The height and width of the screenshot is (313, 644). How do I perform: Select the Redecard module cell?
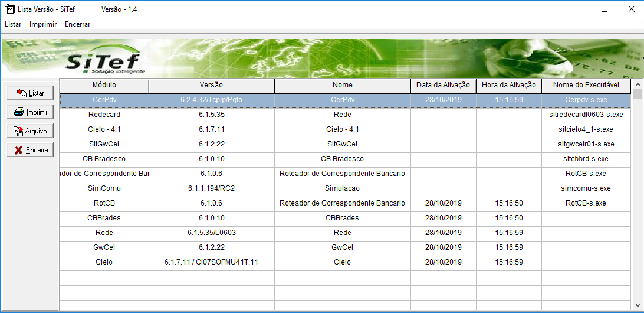[x=104, y=115]
